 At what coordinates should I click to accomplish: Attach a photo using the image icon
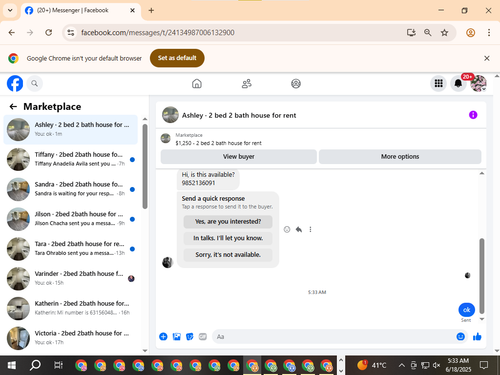click(176, 337)
